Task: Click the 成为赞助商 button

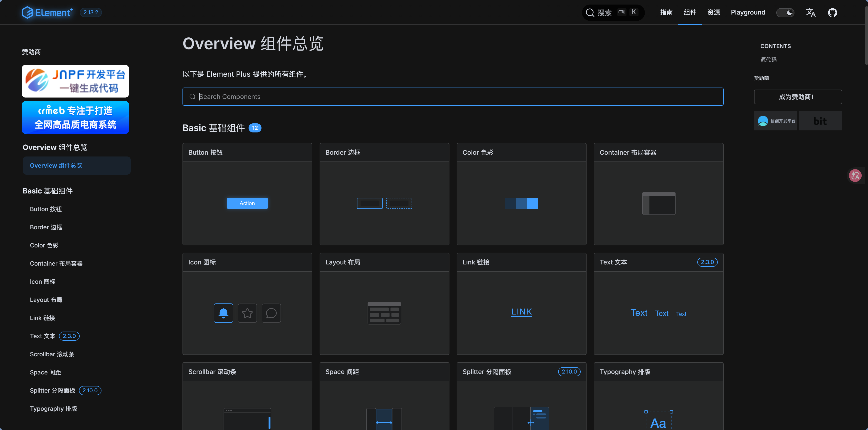Action: (x=798, y=97)
